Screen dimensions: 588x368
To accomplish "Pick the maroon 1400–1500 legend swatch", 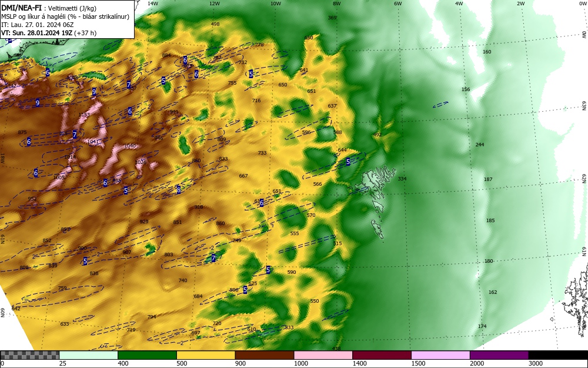I will (x=382, y=355).
